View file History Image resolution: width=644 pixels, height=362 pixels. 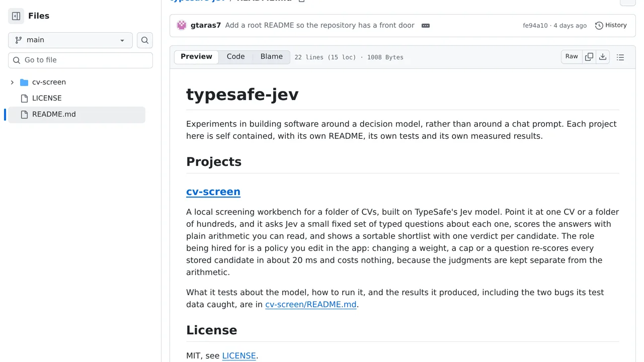tap(611, 26)
